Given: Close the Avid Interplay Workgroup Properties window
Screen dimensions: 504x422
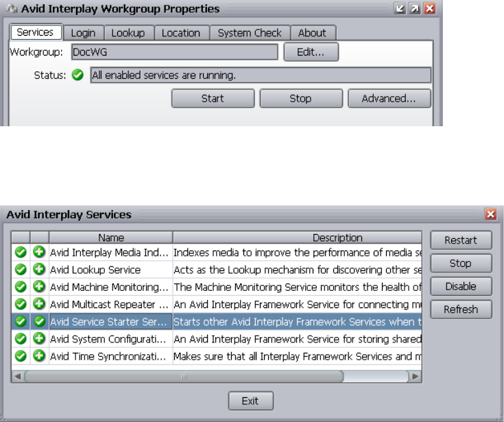Looking at the screenshot, I should coord(430,8).
